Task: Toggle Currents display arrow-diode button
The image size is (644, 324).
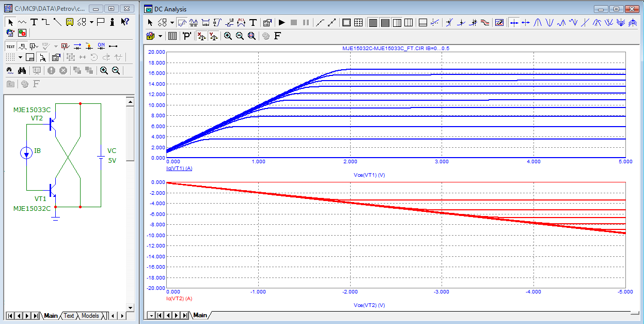Action: [x=77, y=47]
